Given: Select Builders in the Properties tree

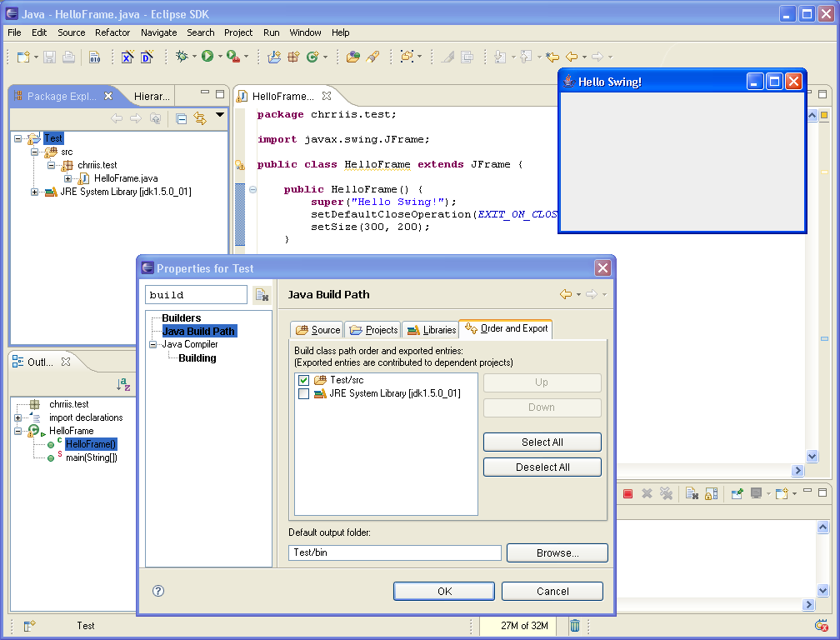Looking at the screenshot, I should tap(182, 318).
